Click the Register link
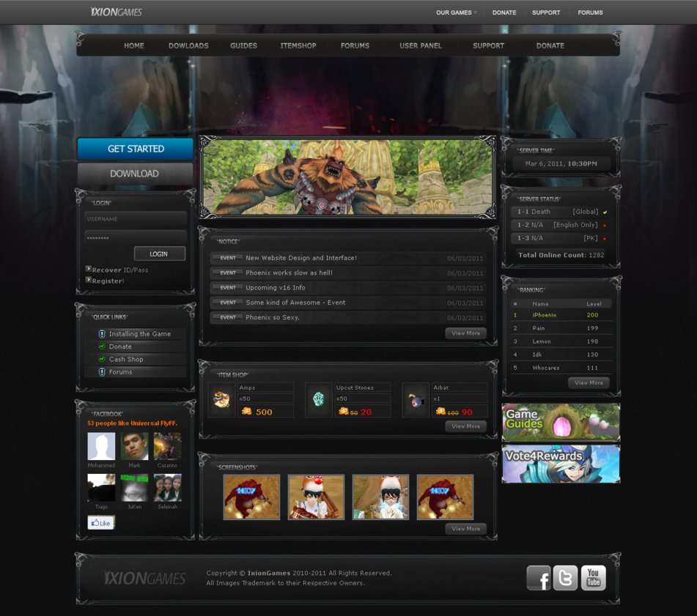The image size is (697, 616). tap(108, 281)
